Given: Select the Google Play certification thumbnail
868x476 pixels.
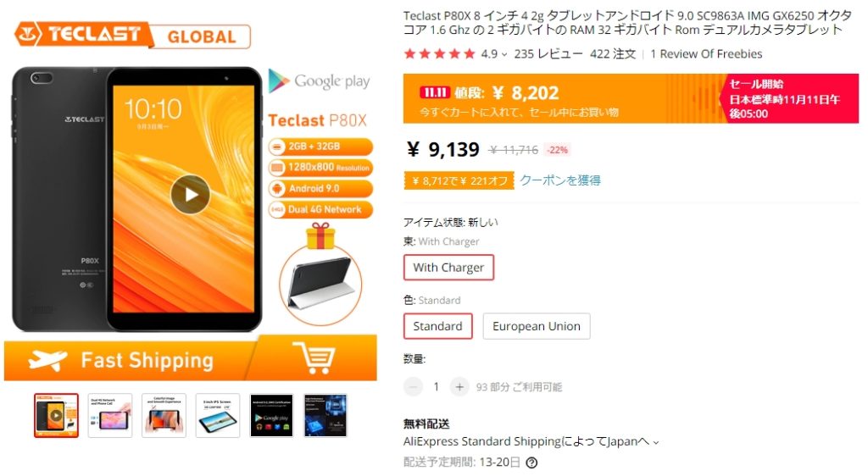Looking at the screenshot, I should (271, 416).
